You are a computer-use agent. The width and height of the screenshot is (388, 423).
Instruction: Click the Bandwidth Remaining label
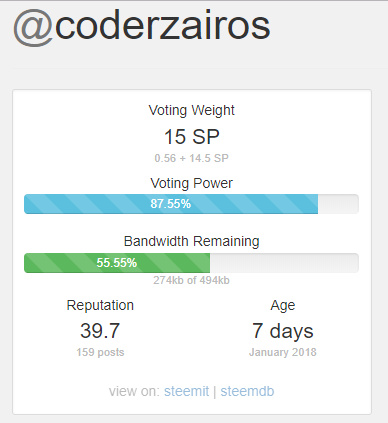click(192, 241)
